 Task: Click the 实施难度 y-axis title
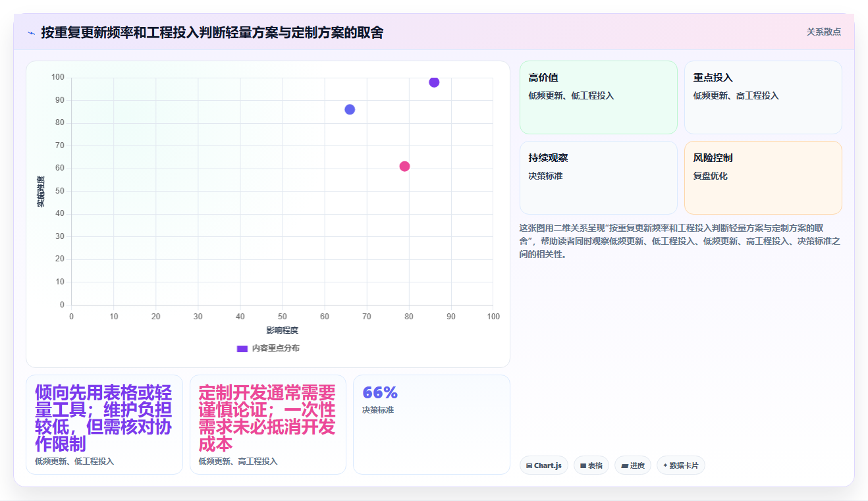click(41, 191)
